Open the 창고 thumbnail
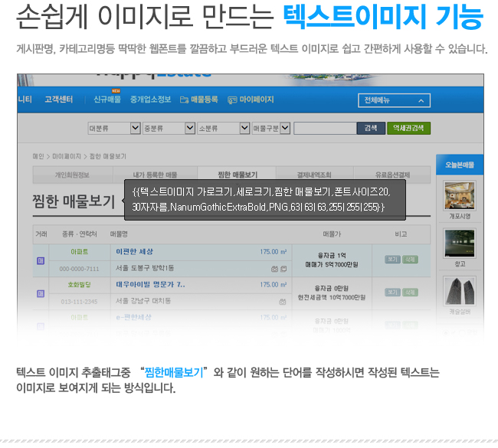Image resolution: width=498 pixels, height=448 pixels. coord(460,244)
